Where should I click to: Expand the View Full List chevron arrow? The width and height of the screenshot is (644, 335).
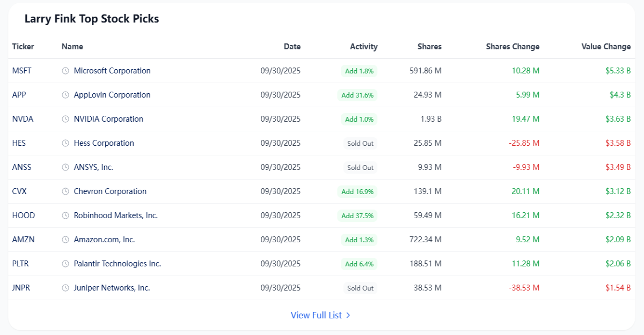348,315
